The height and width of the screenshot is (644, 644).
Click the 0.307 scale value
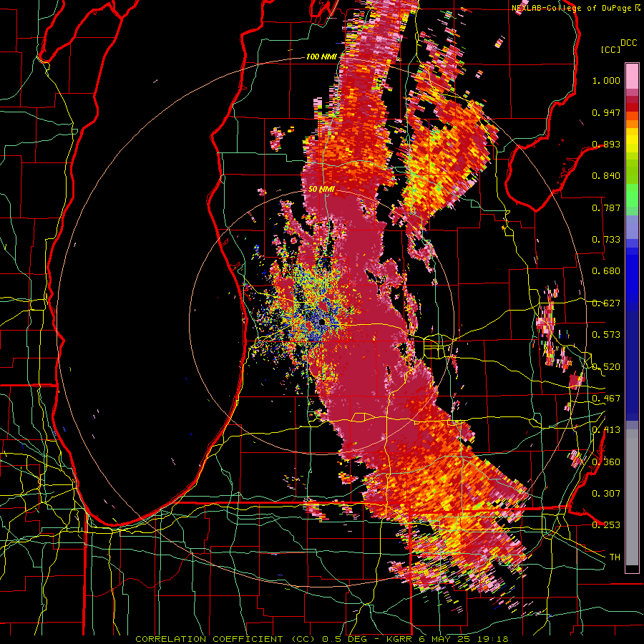click(606, 494)
